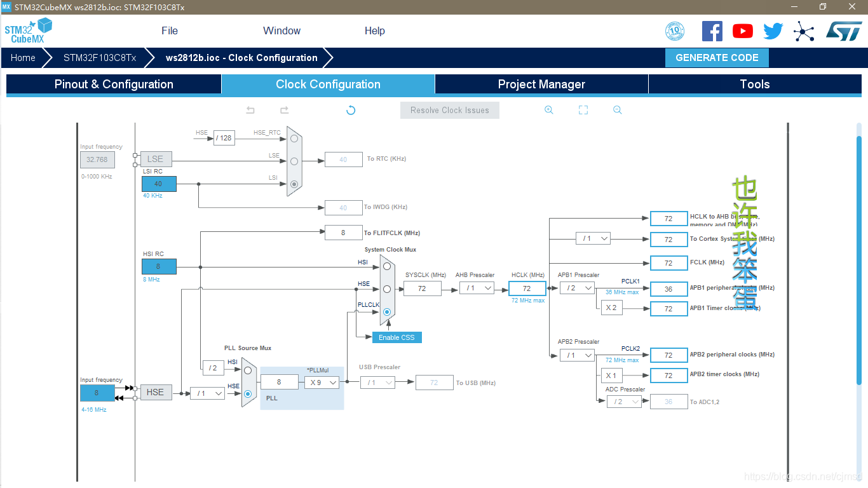The height and width of the screenshot is (488, 868).
Task: Click the refresh clock diagram icon
Action: pyautogui.click(x=351, y=110)
